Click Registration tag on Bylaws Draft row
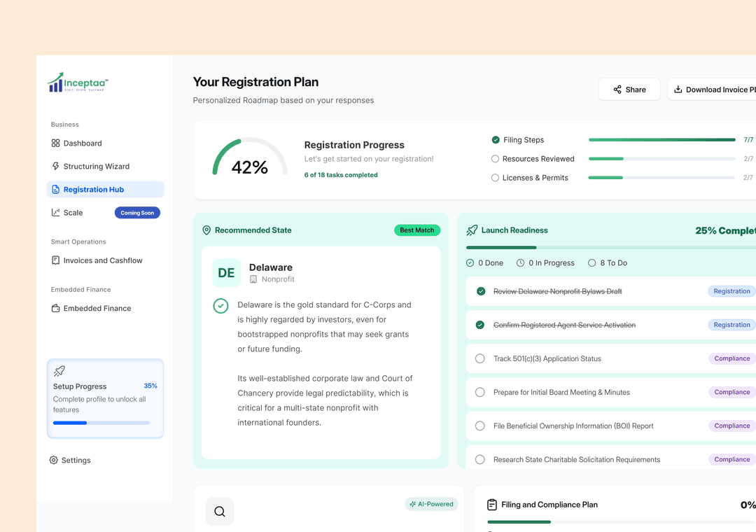The width and height of the screenshot is (756, 532). (731, 291)
